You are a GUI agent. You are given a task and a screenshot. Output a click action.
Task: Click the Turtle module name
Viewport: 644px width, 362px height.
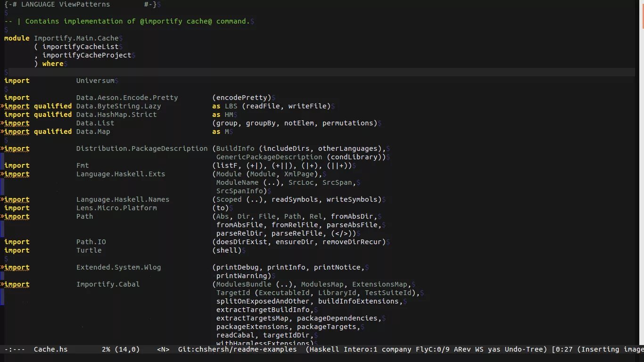(x=89, y=250)
